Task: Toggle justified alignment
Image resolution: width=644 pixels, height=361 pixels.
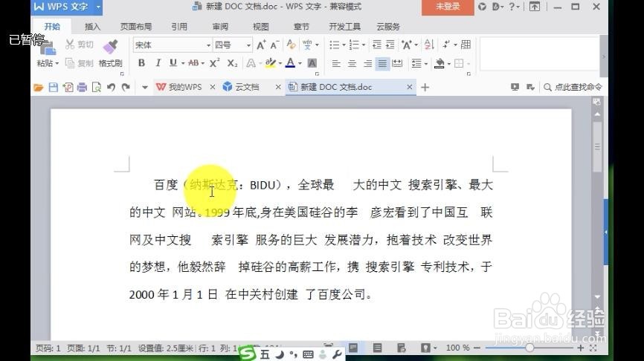Action: click(382, 64)
